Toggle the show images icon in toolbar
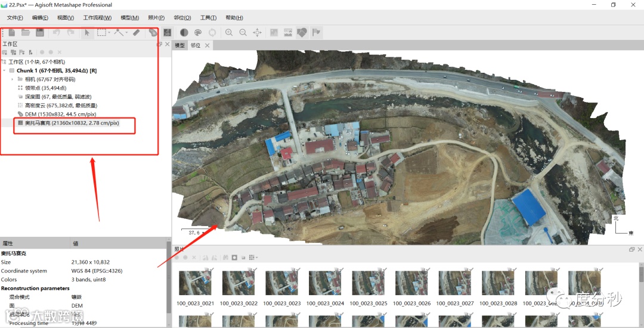 click(274, 32)
